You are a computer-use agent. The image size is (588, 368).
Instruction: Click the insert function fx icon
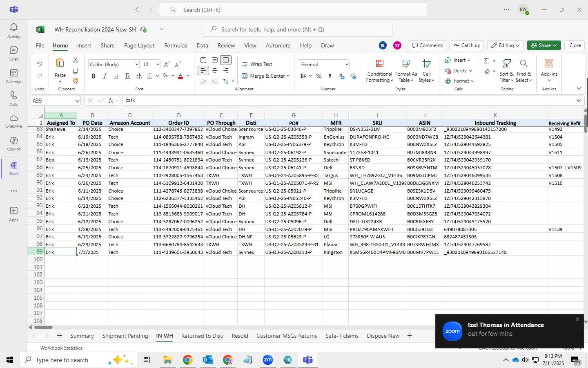click(111, 101)
